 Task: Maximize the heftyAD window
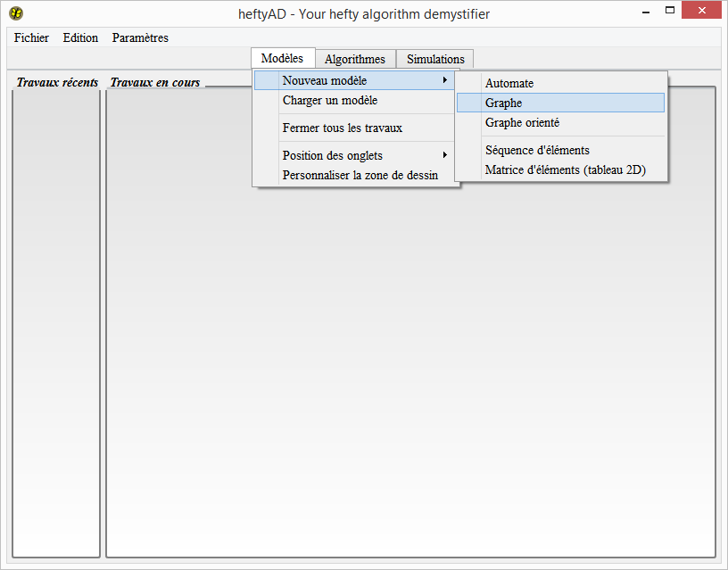669,11
